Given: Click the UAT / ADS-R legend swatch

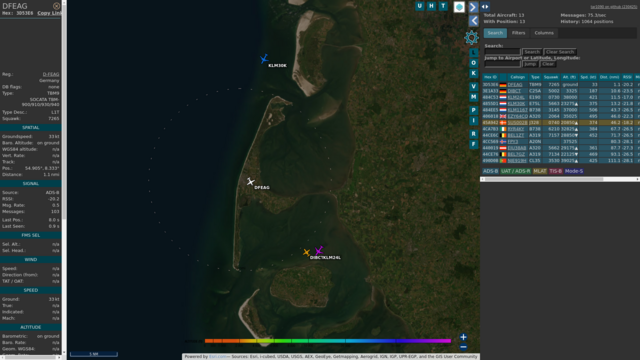Looking at the screenshot, I should pyautogui.click(x=515, y=171).
